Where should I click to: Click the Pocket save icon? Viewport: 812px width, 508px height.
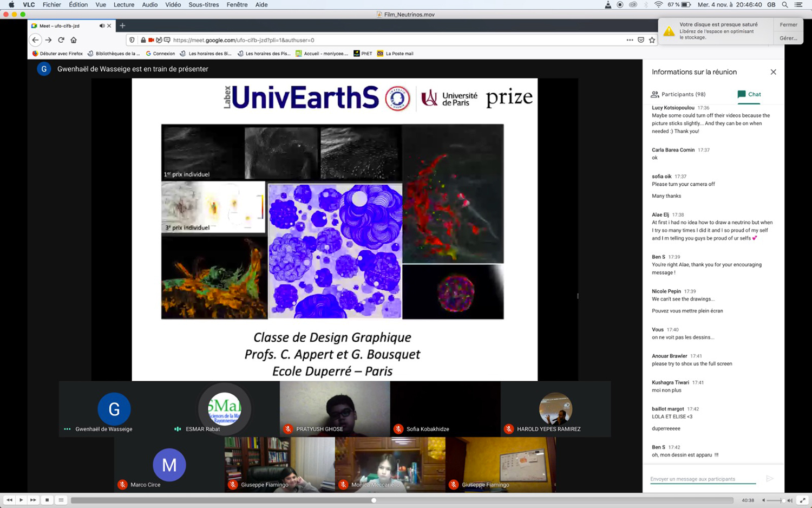click(x=641, y=40)
